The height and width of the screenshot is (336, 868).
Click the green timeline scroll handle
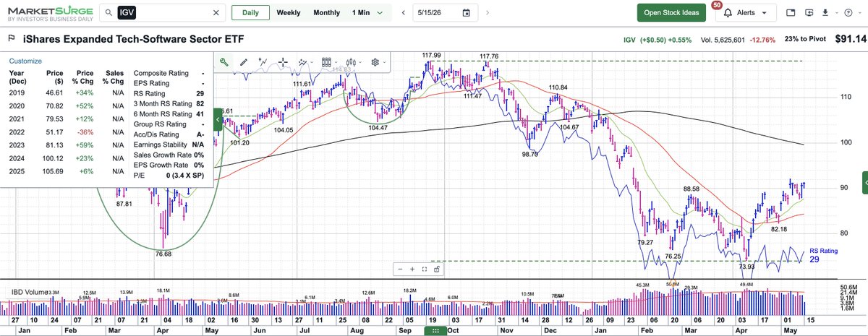point(436,330)
